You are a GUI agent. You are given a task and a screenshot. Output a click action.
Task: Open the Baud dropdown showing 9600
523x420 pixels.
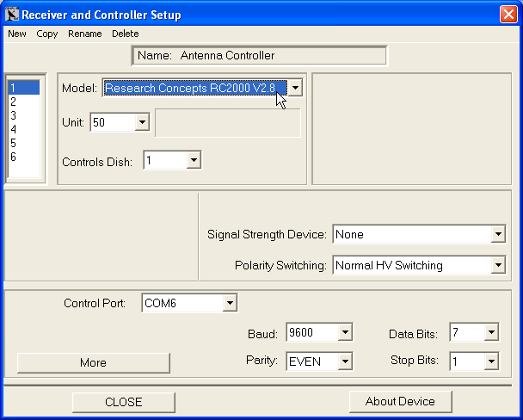click(319, 332)
